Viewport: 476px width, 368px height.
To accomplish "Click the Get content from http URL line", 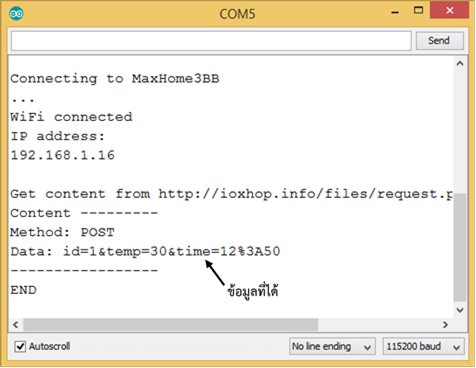I will (x=231, y=194).
